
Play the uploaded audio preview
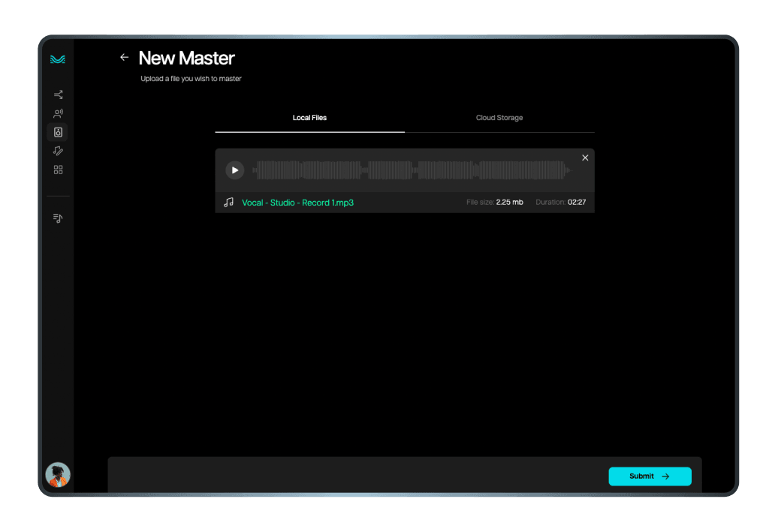235,170
